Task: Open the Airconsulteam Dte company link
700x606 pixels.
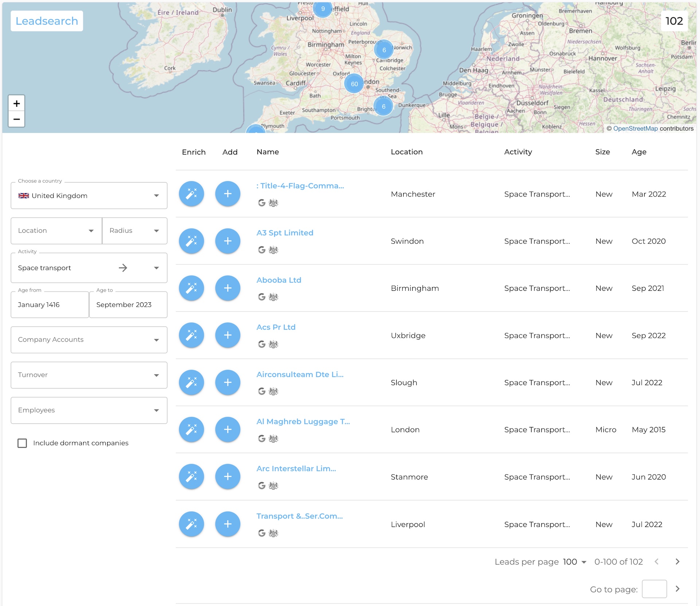Action: click(x=300, y=375)
